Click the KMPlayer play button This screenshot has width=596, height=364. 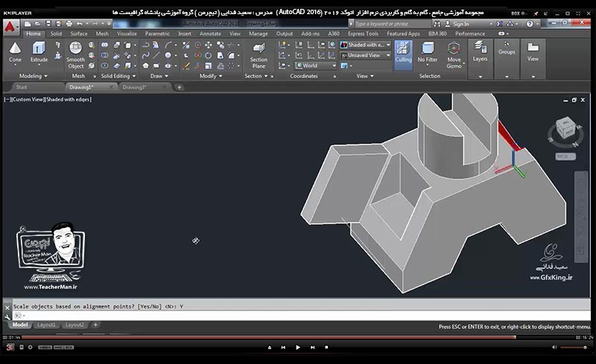(x=297, y=348)
